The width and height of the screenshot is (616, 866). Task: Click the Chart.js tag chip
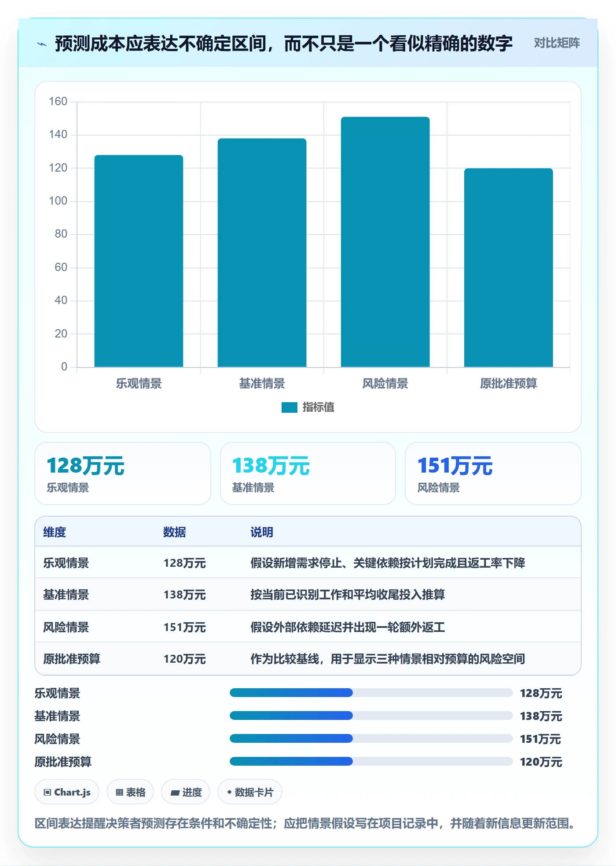[x=67, y=792]
